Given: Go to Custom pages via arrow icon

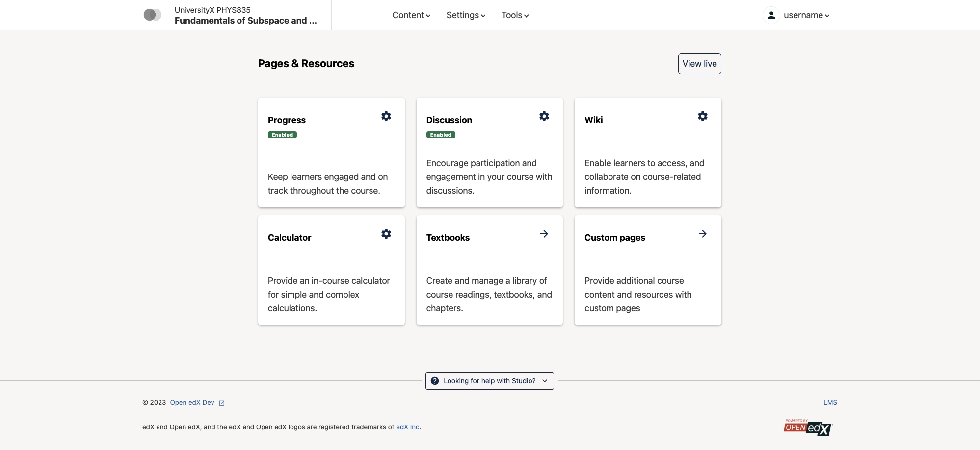Looking at the screenshot, I should point(703,234).
